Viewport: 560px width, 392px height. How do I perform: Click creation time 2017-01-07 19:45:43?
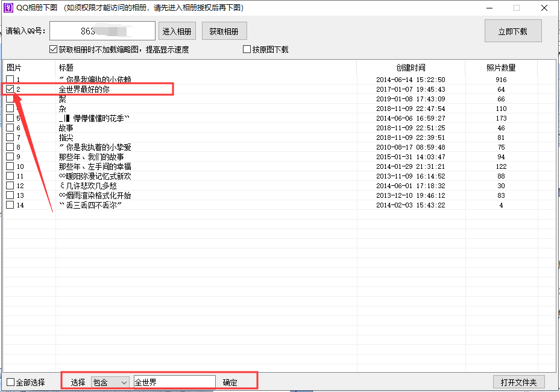(411, 89)
